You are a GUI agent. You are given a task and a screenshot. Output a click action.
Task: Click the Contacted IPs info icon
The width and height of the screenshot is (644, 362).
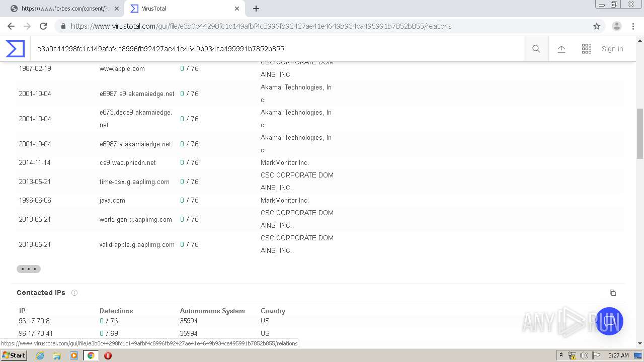pyautogui.click(x=74, y=293)
